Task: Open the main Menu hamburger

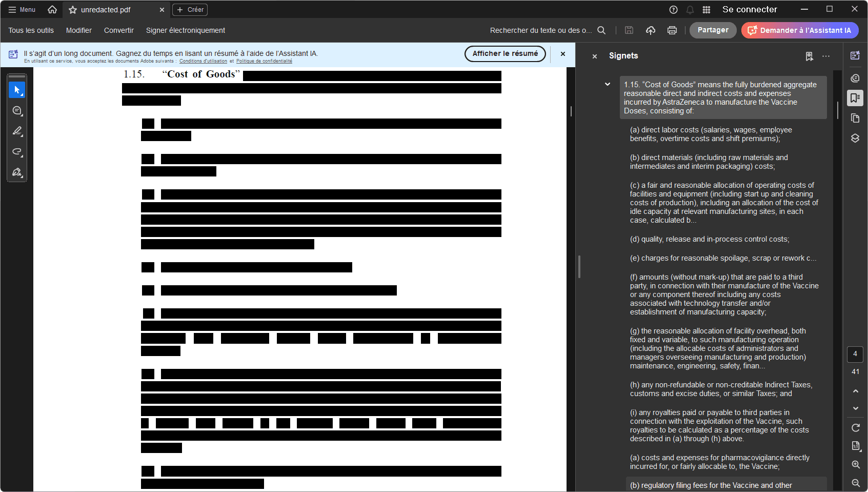Action: 22,10
